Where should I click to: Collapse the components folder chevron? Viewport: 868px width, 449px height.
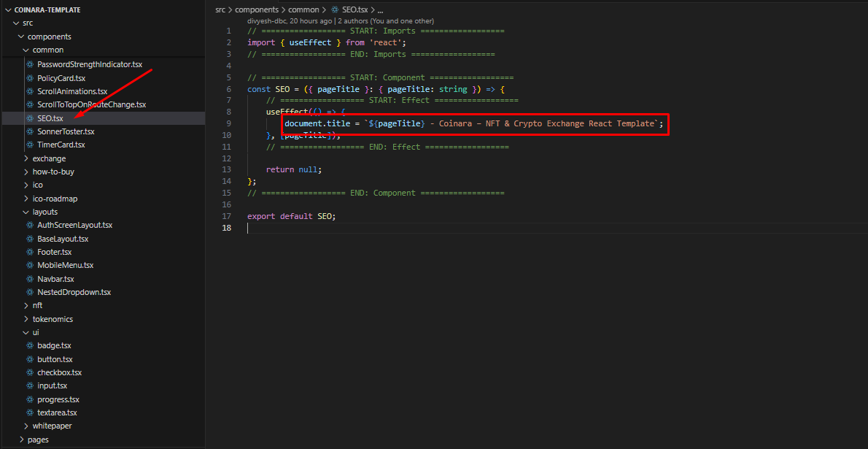click(21, 37)
